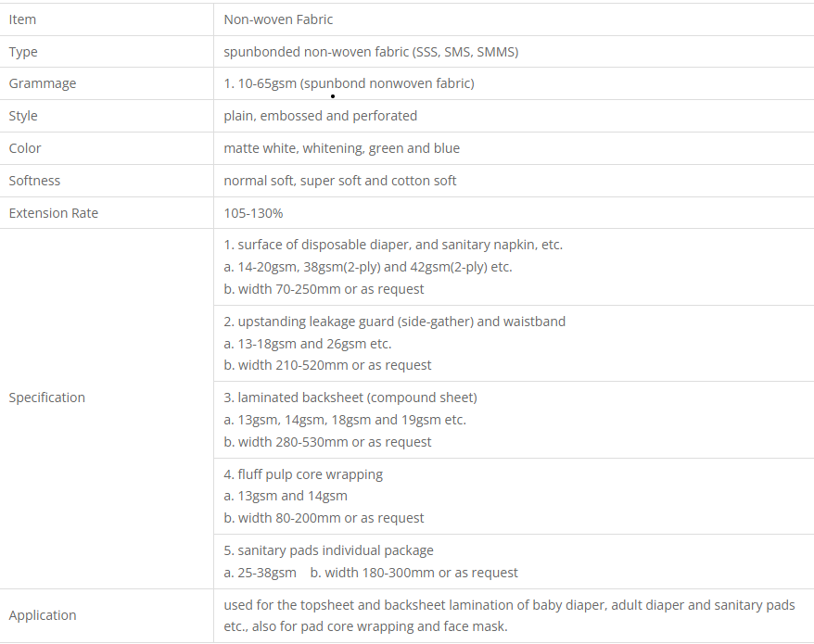The image size is (814, 644).
Task: Click the "Extension Rate" label
Action: point(53,213)
